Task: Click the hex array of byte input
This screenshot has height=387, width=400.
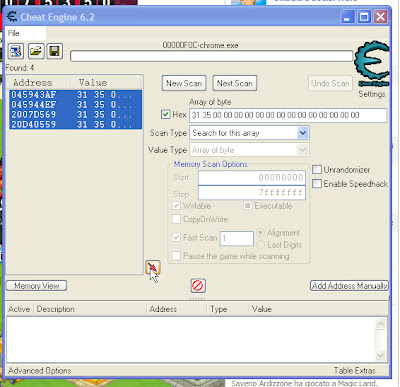Action: pyautogui.click(x=288, y=115)
